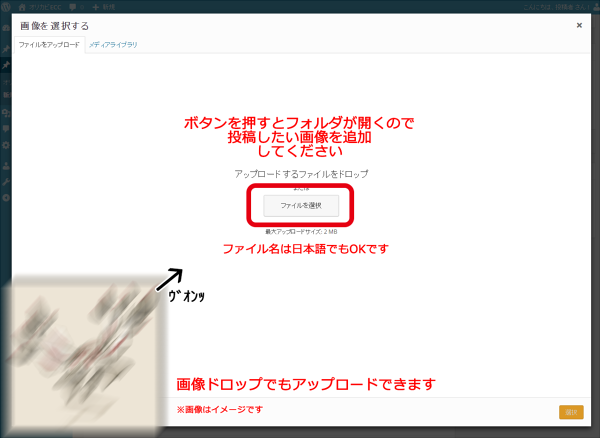Select the ファイルをアップロード tab
Viewport: 600px width, 438px height.
pyautogui.click(x=49, y=45)
